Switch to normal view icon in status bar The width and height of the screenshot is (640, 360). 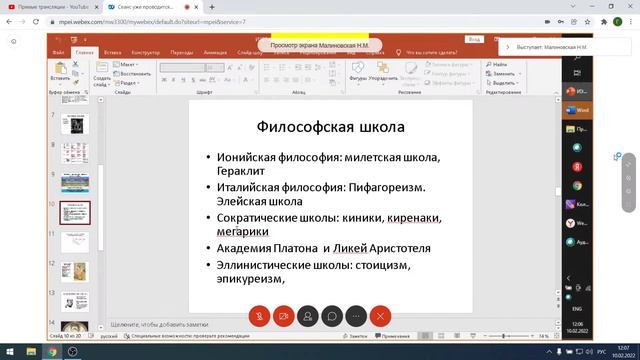click(x=425, y=336)
